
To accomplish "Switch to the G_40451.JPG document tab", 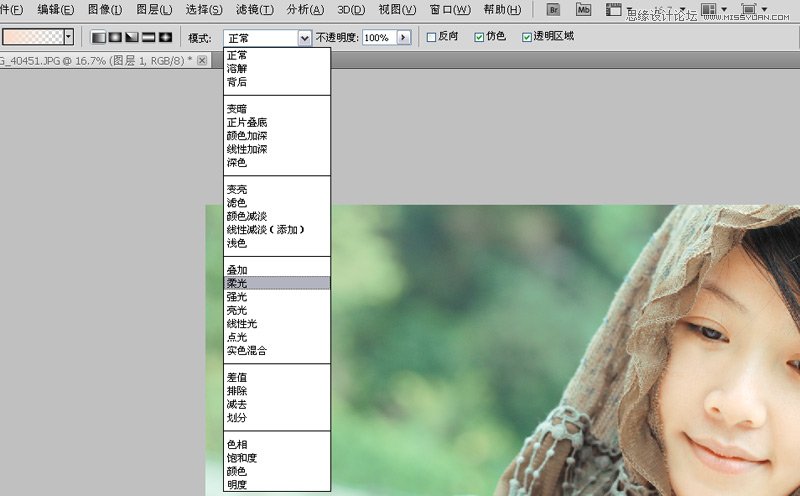I will pos(96,61).
